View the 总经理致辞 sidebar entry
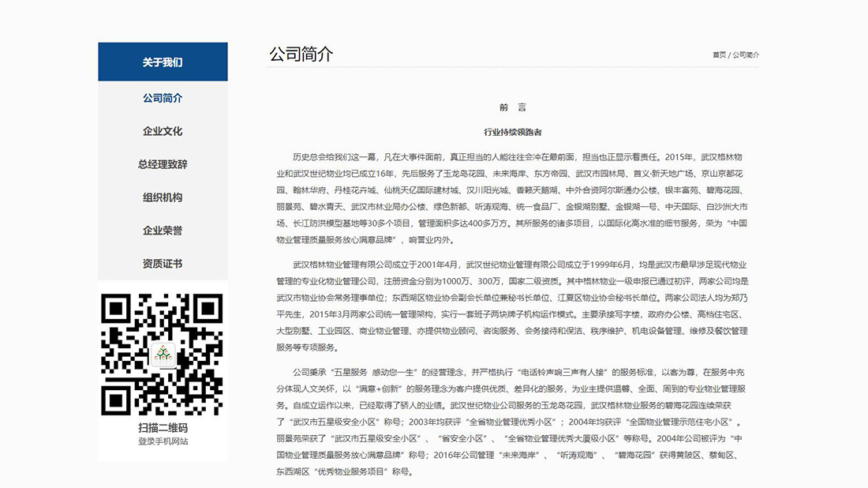868x488 pixels. [162, 164]
